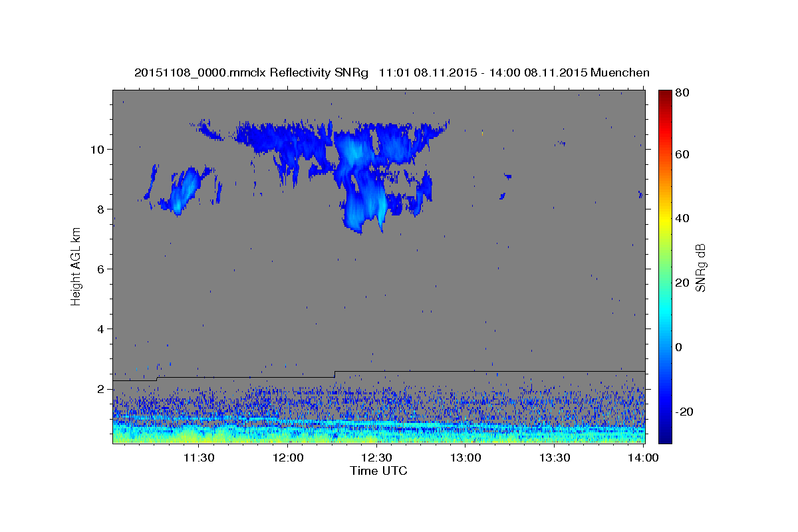This screenshot has height=532, width=798.
Task: Click the 13:30 time tick label
Action: pyautogui.click(x=554, y=458)
